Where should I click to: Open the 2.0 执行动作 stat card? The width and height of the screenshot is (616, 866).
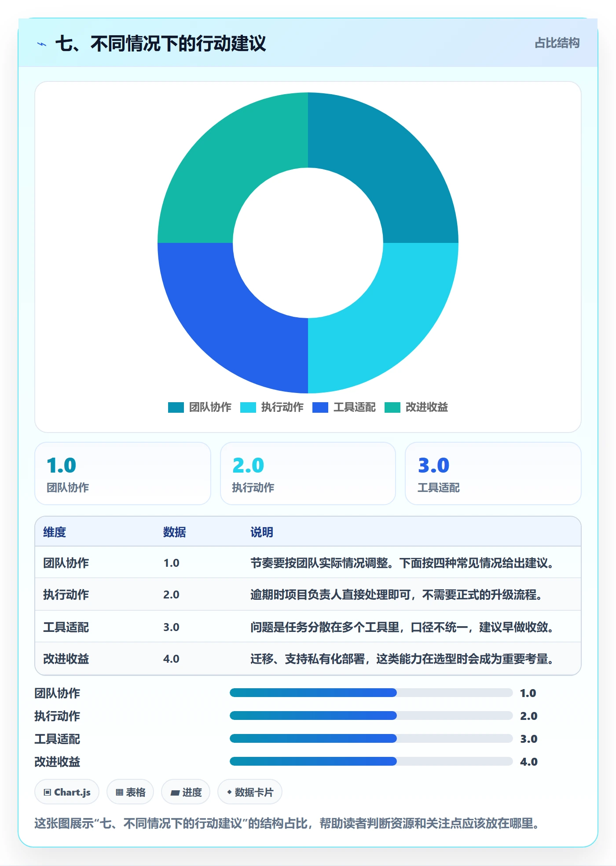308,473
